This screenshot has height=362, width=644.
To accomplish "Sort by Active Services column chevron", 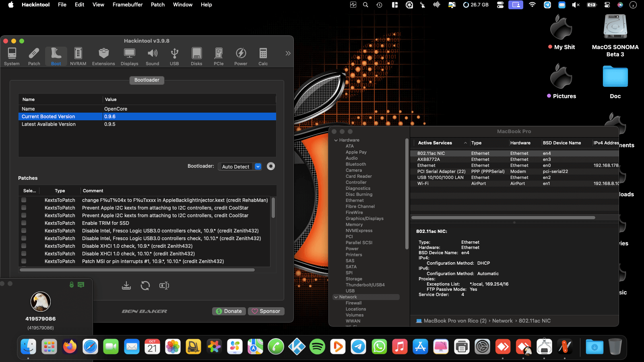I will tap(465, 143).
